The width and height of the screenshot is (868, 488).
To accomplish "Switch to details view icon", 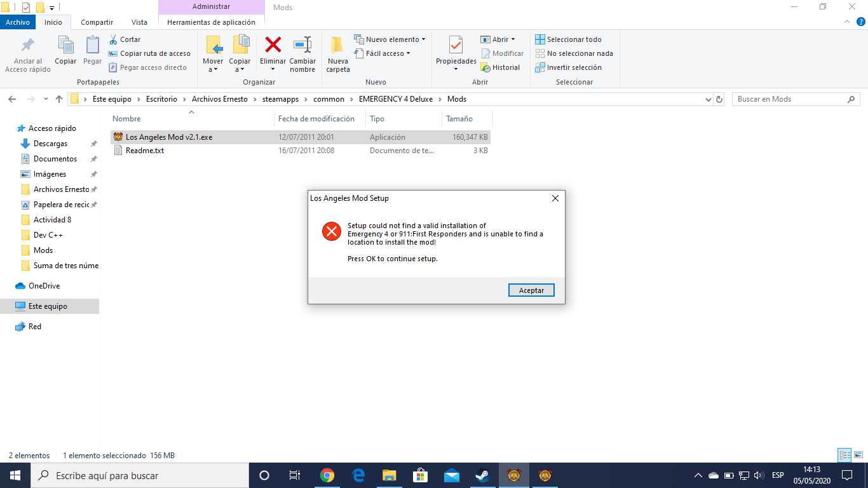I will coord(844,455).
